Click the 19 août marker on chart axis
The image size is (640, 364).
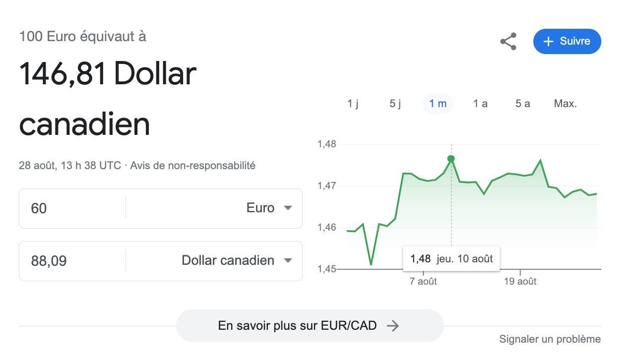(x=520, y=281)
